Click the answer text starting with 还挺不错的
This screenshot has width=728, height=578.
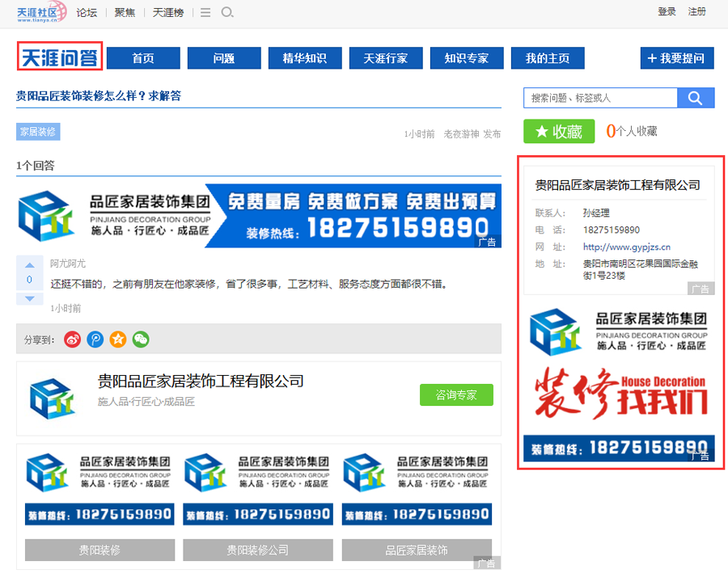[x=249, y=284]
